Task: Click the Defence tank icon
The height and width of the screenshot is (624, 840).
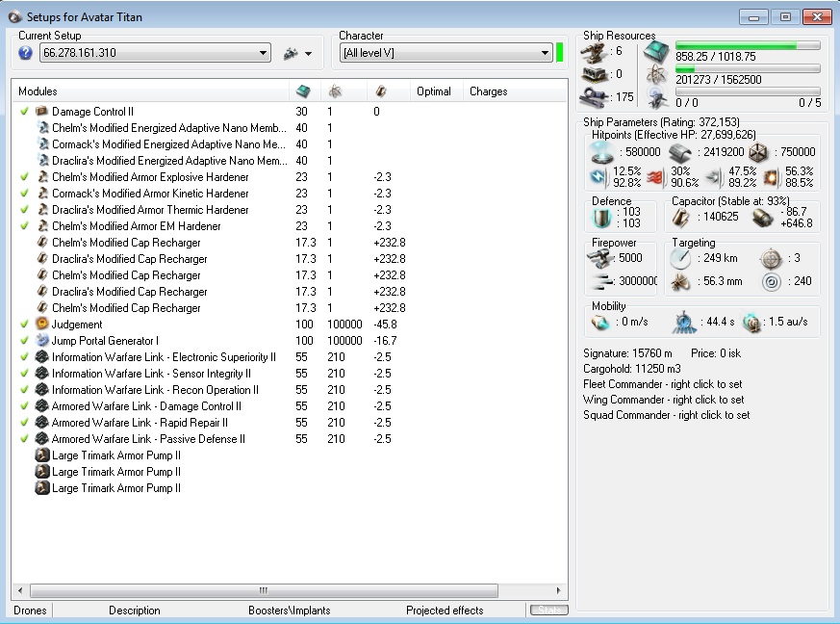Action: pyautogui.click(x=602, y=218)
